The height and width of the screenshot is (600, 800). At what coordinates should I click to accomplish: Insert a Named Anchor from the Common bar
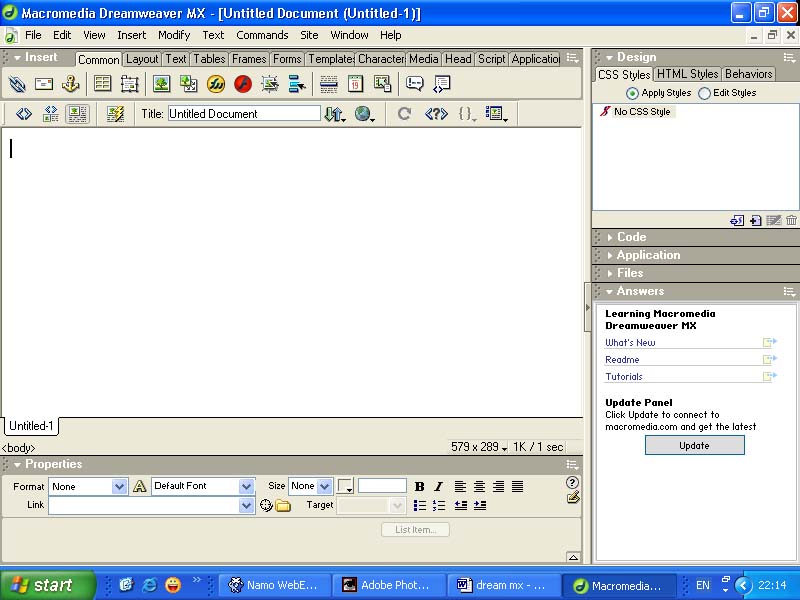(70, 83)
